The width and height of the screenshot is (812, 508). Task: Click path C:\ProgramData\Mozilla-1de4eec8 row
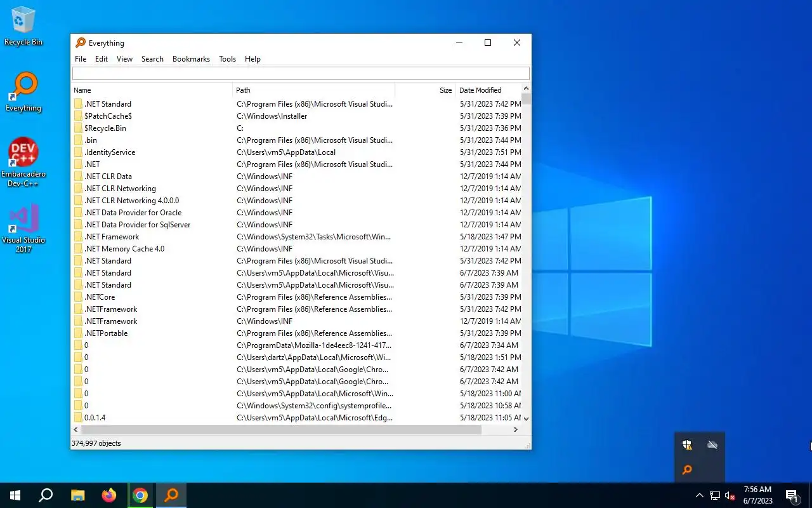tap(314, 345)
